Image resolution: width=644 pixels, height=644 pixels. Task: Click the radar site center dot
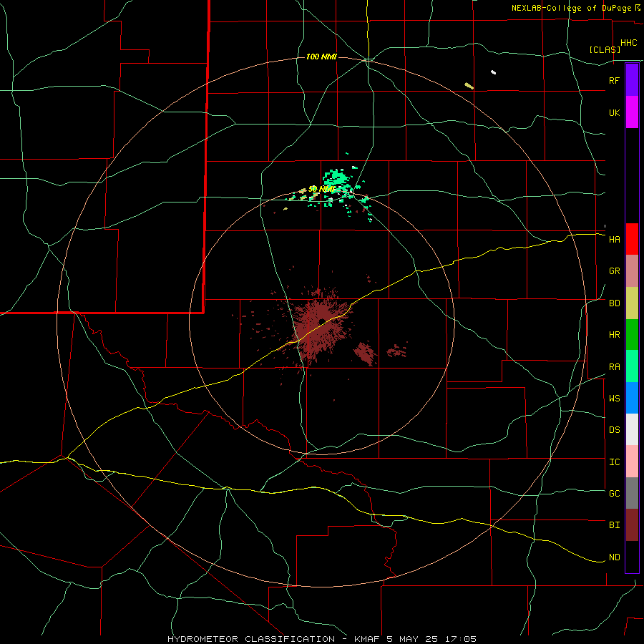(x=322, y=321)
